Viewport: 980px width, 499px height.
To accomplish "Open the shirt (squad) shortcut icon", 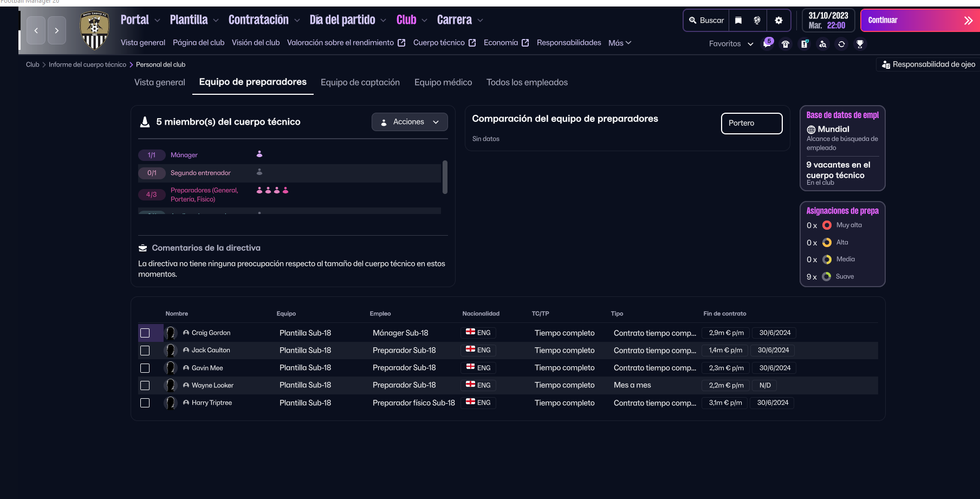I will pyautogui.click(x=786, y=44).
